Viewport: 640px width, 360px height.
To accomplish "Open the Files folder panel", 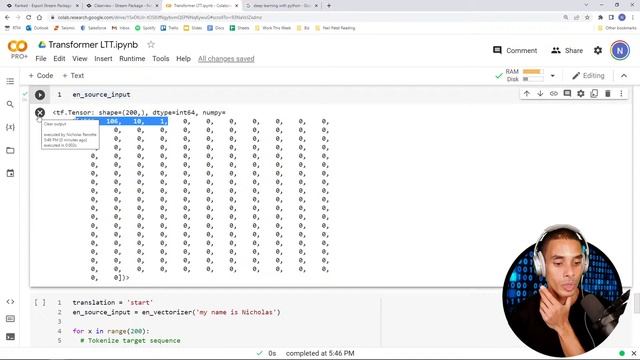I will click(x=10, y=151).
